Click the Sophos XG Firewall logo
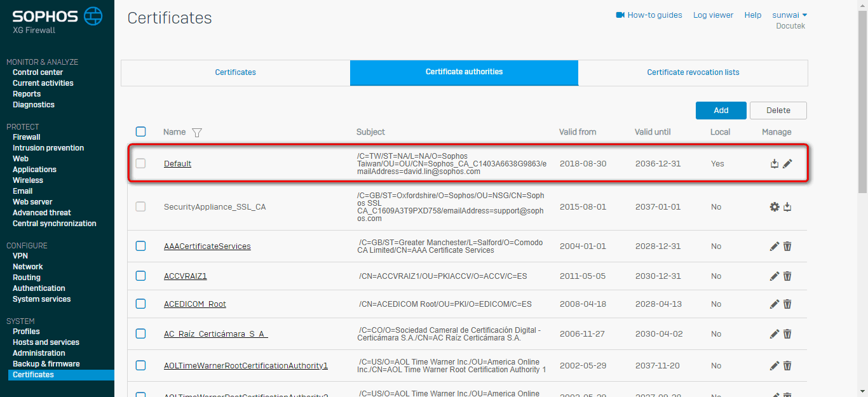868x397 pixels. click(x=57, y=21)
